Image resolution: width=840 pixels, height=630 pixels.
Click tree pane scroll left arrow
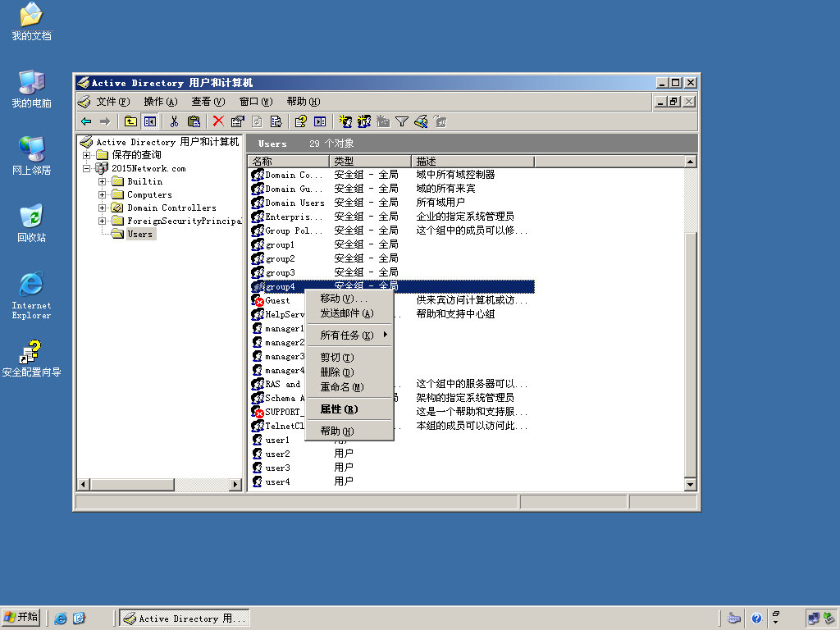pyautogui.click(x=83, y=485)
